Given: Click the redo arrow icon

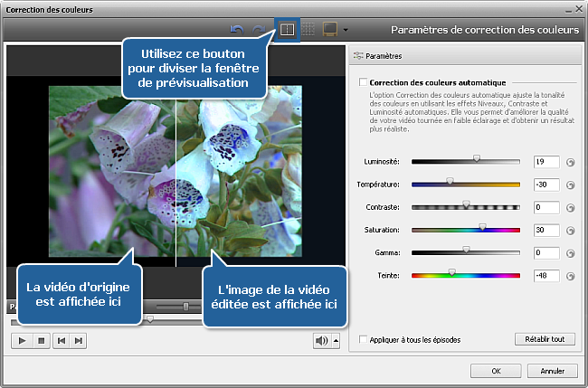Looking at the screenshot, I should point(259,30).
